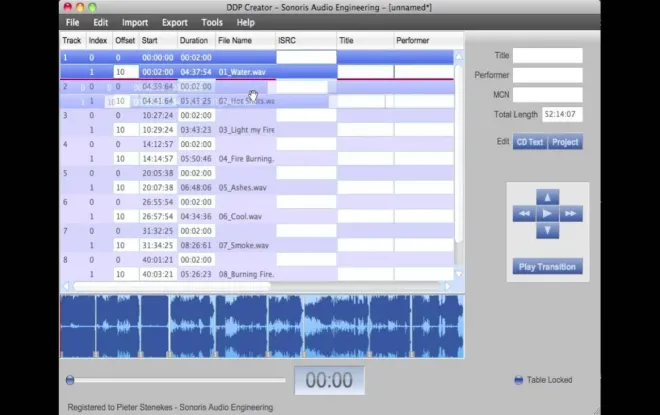Click the table scroll up arrow
This screenshot has height=415, width=660.
tap(459, 56)
